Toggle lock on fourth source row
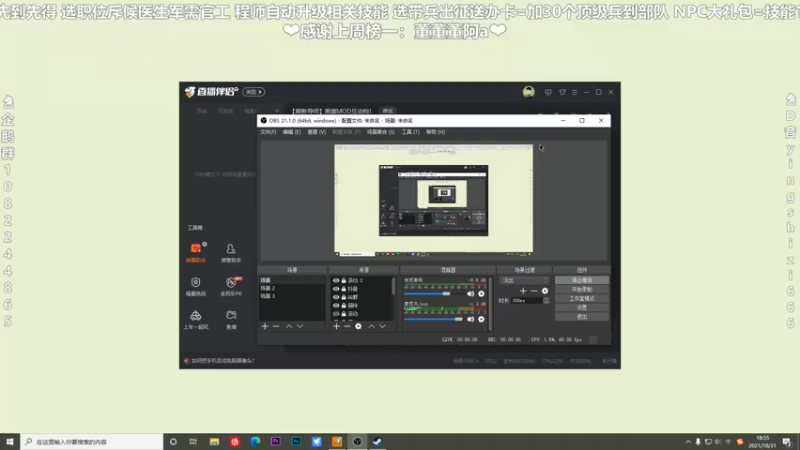The image size is (800, 450). 343,305
